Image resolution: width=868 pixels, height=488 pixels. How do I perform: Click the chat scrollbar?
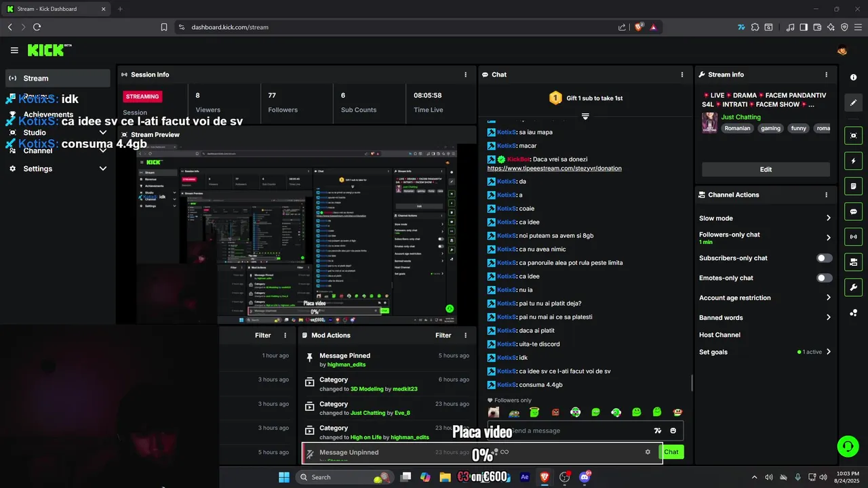tap(692, 383)
